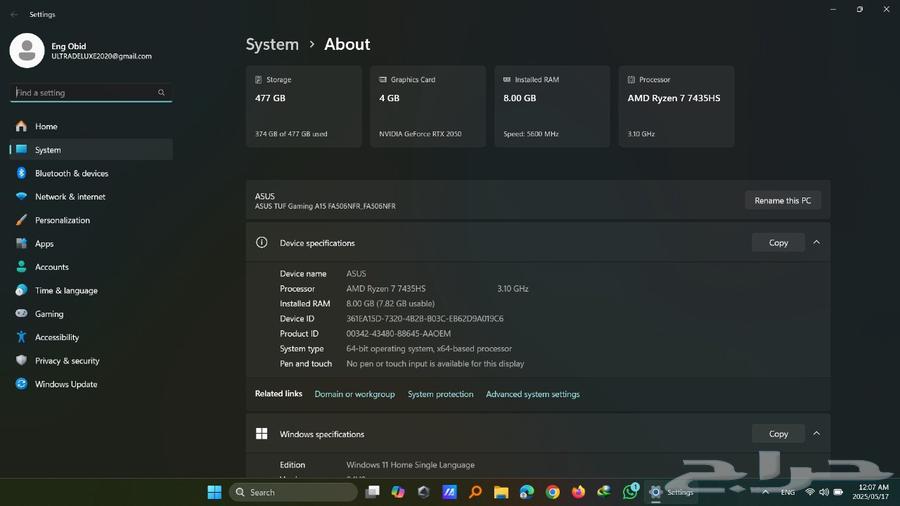This screenshot has height=506, width=900.
Task: Open Microsoft Edge from taskbar
Action: point(526,492)
